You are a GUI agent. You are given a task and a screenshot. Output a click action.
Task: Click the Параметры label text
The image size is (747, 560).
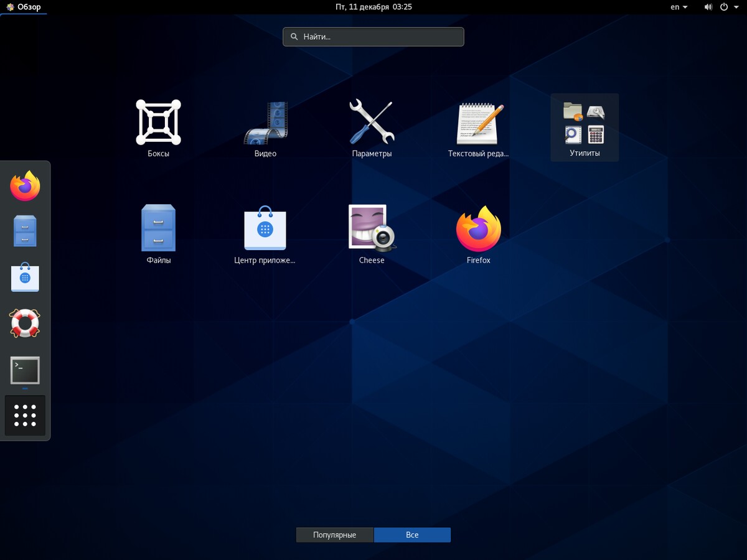point(372,154)
